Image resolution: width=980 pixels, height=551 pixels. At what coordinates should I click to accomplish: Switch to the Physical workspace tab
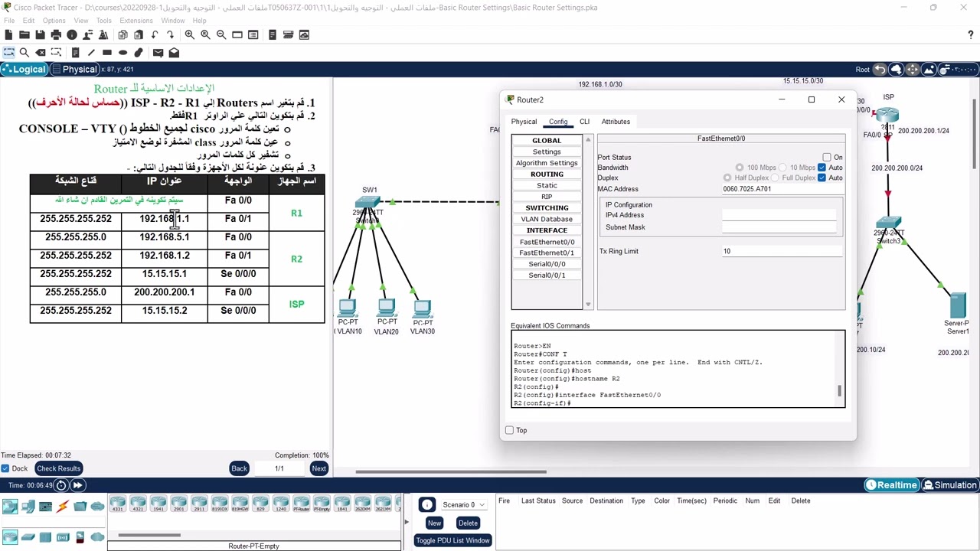coord(74,70)
